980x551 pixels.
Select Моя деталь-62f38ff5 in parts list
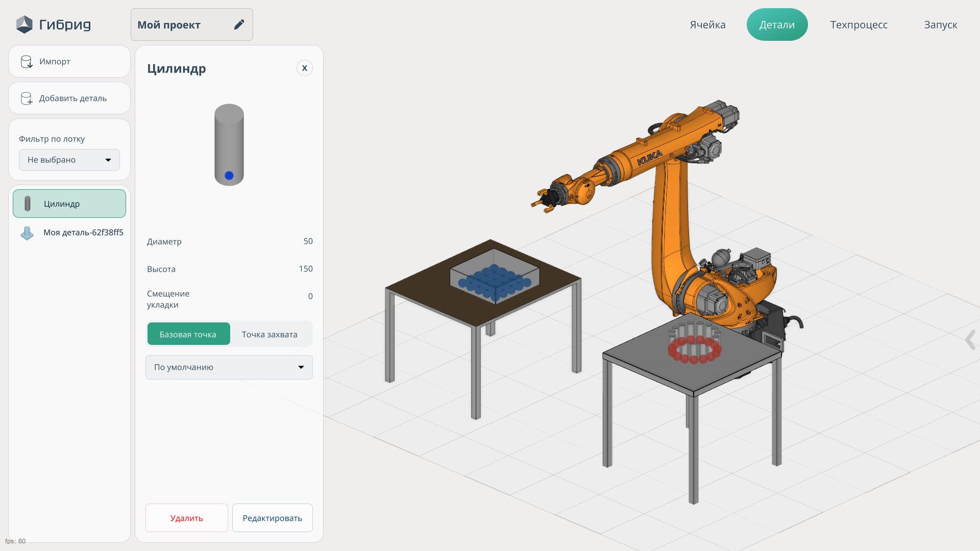83,232
